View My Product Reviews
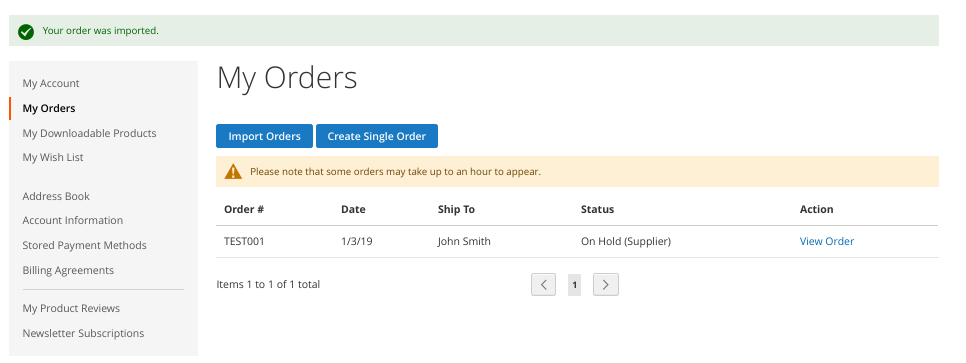Screen dimensions: 966x363 [71, 308]
